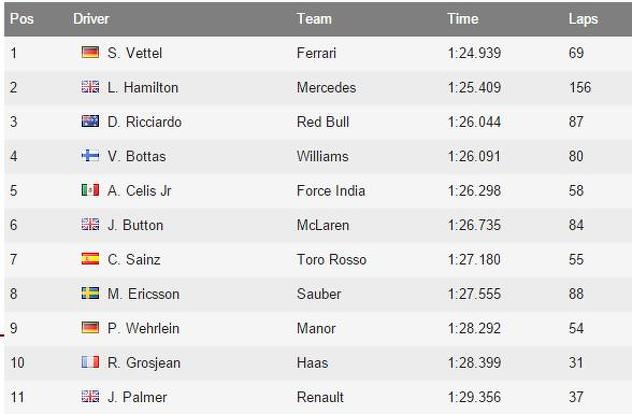Click the UK flag beside J. Palmer
The width and height of the screenshot is (632, 414).
pyautogui.click(x=90, y=396)
